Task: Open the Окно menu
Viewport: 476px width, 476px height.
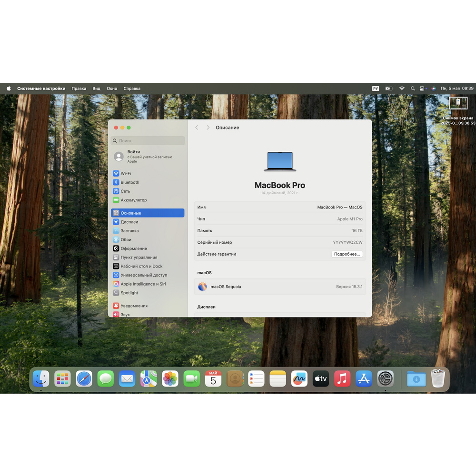Action: pos(112,89)
